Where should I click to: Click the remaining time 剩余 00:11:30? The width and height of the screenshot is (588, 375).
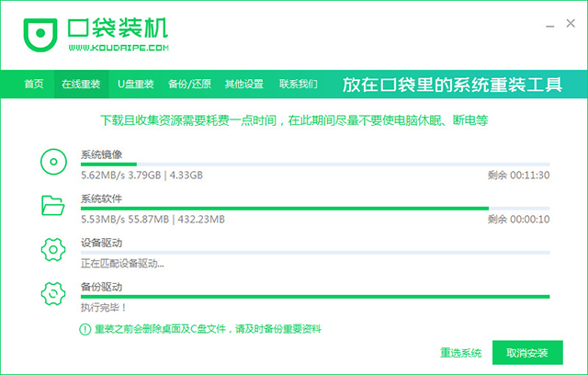coord(518,176)
